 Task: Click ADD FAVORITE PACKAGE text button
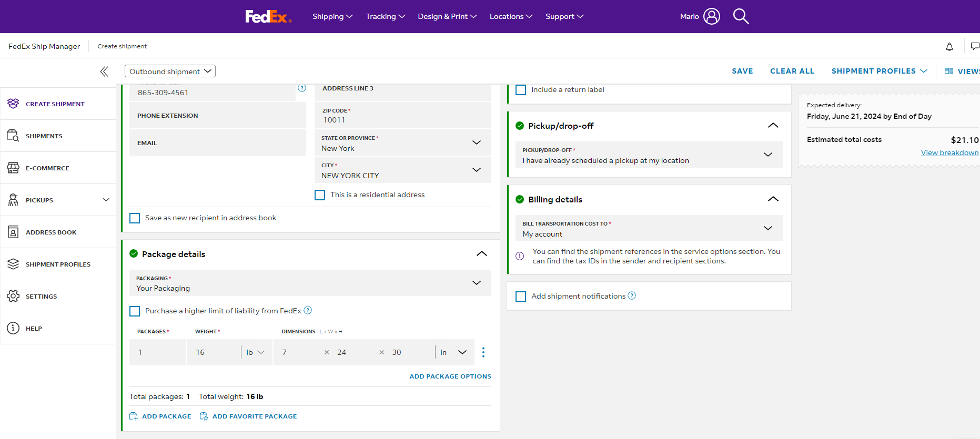pyautogui.click(x=255, y=416)
